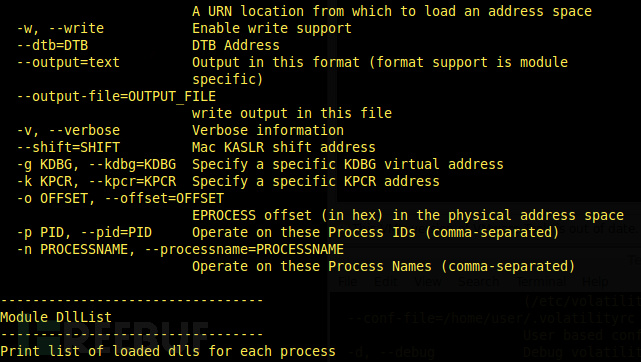Screen dimensions: 641x362
Task: Select the 'write output in this file' line
Action: tap(292, 113)
